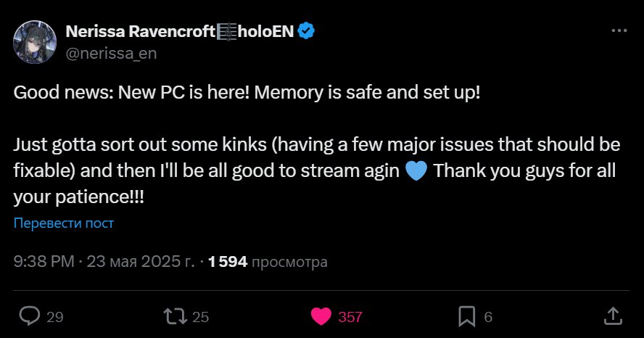
Task: Click the repost arrows icon
Action: 176,317
